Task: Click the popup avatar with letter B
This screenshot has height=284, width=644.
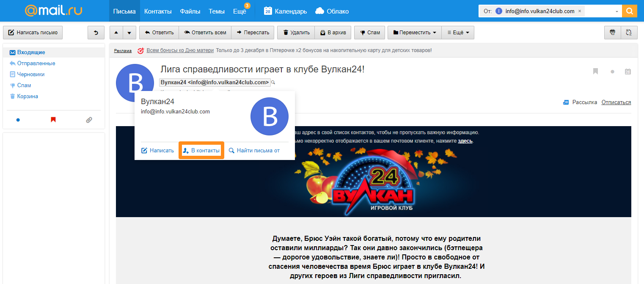Action: click(270, 117)
